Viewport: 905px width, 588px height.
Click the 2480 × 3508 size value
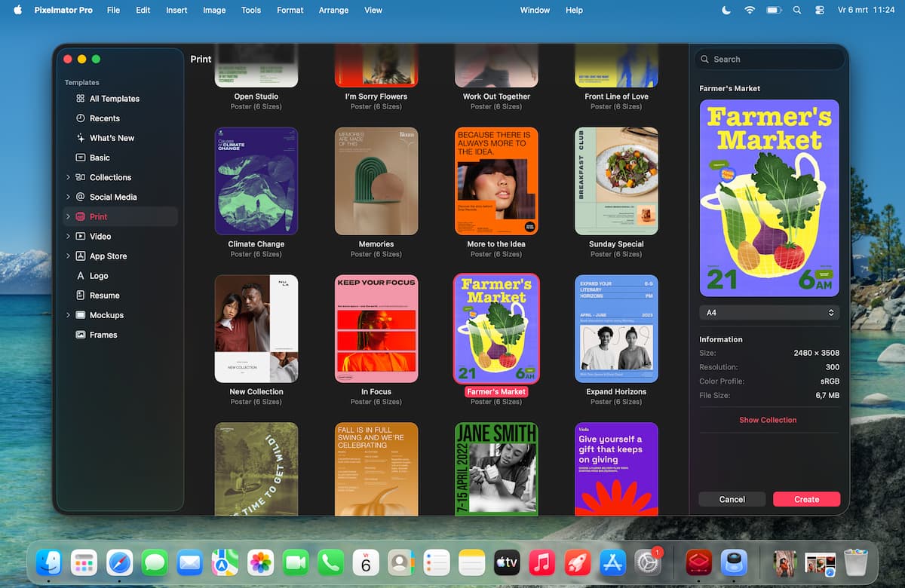[x=816, y=353]
